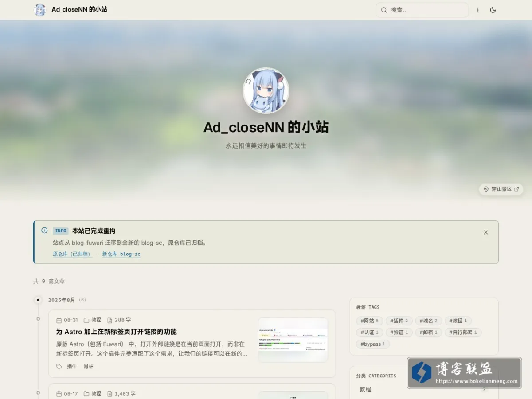Filter by #域名 tag
532x399 pixels.
tap(429, 321)
